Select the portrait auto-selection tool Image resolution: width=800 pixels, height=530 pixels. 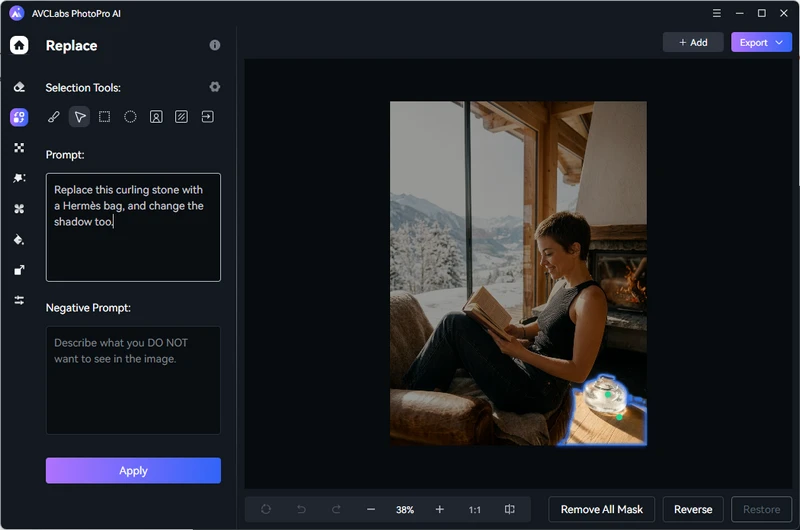(x=156, y=117)
